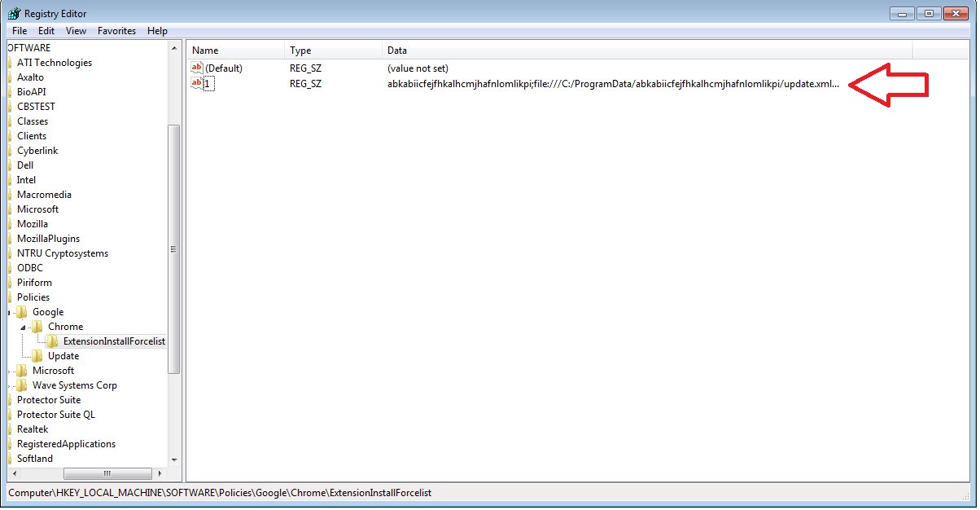The height and width of the screenshot is (510, 980).
Task: Click the Update folder icon
Action: click(x=37, y=356)
